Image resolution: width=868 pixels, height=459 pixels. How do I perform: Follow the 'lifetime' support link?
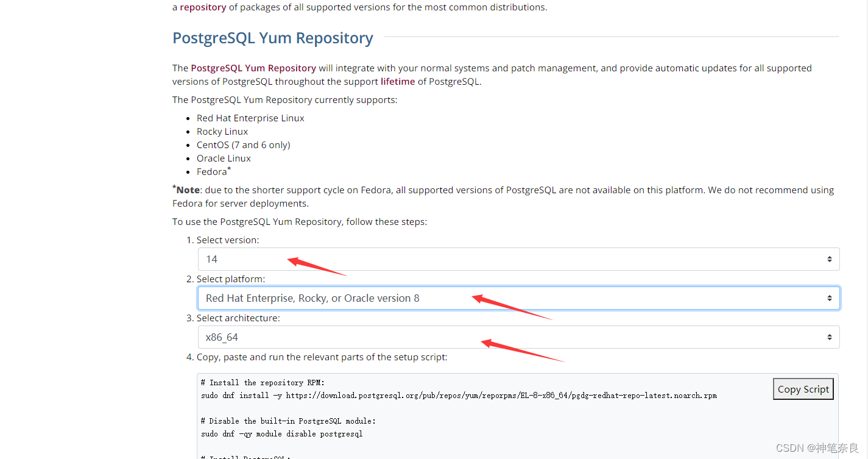[398, 82]
